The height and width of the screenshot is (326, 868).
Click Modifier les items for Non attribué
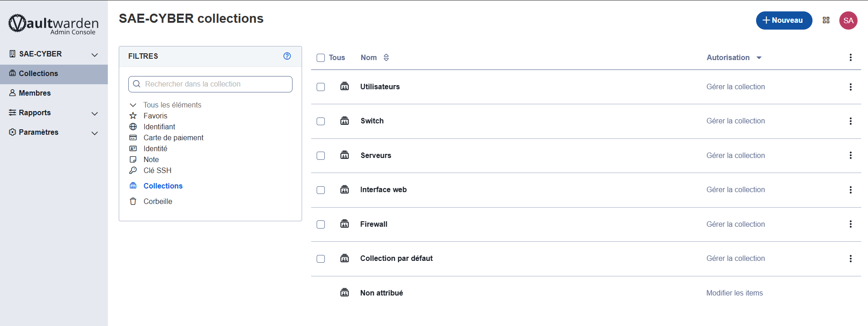click(x=734, y=293)
